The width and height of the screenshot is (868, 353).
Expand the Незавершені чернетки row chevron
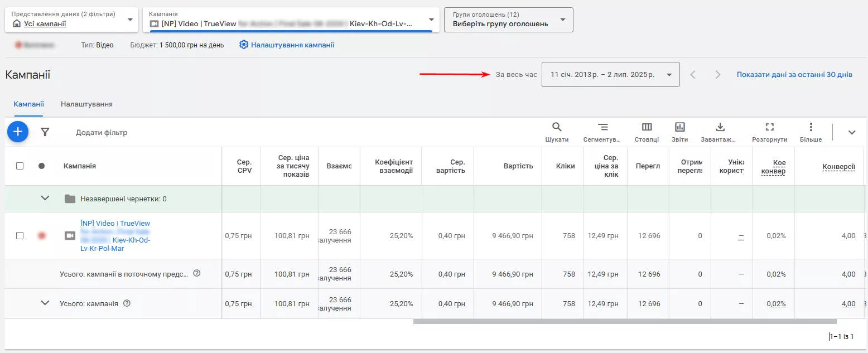tap(46, 199)
